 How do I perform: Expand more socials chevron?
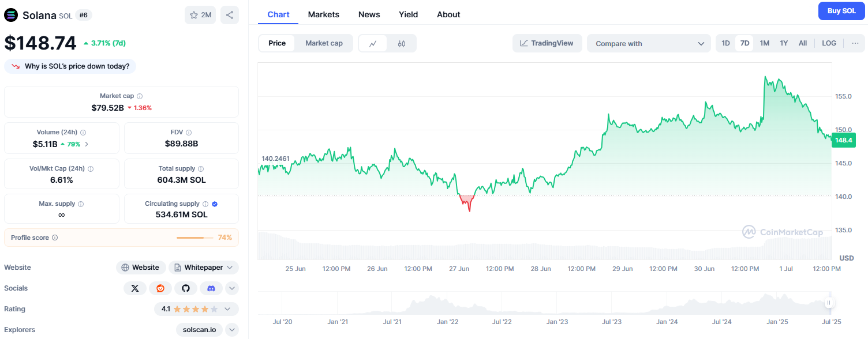coord(232,288)
